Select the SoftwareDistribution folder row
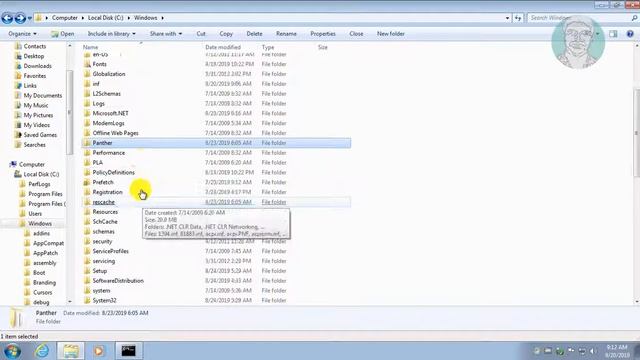640x360 pixels. tap(216, 281)
